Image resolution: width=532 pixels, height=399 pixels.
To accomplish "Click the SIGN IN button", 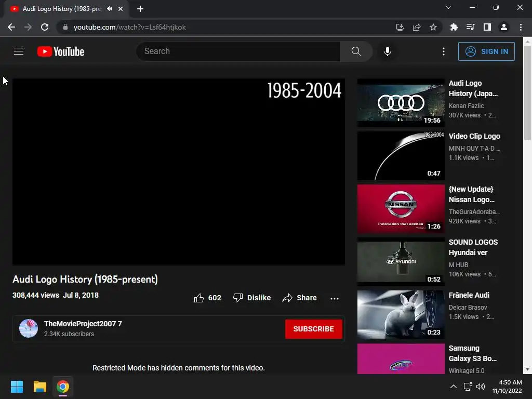I will point(486,51).
